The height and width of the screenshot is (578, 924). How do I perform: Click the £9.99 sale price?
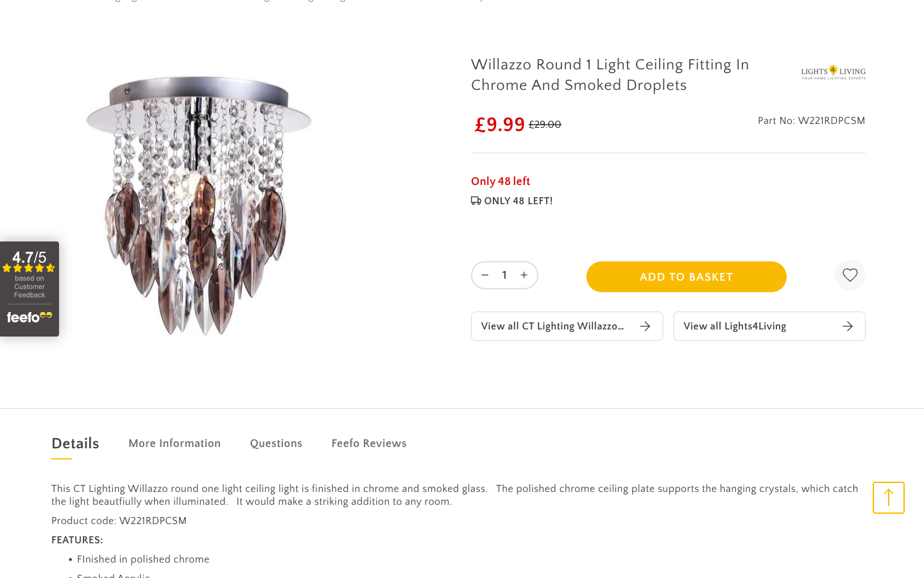point(500,125)
